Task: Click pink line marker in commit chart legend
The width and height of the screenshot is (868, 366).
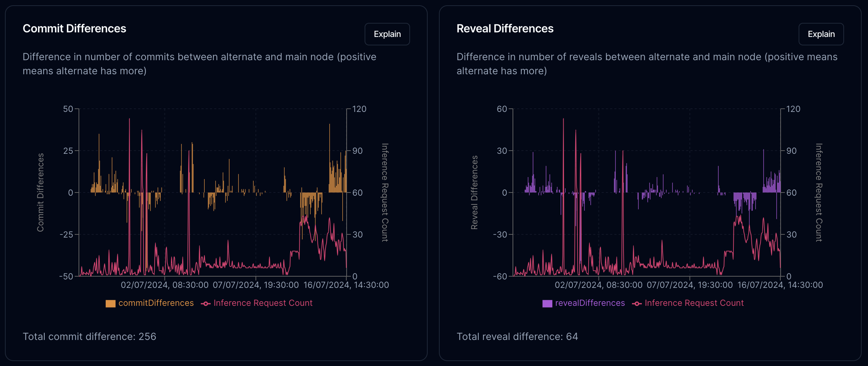Action: point(206,303)
